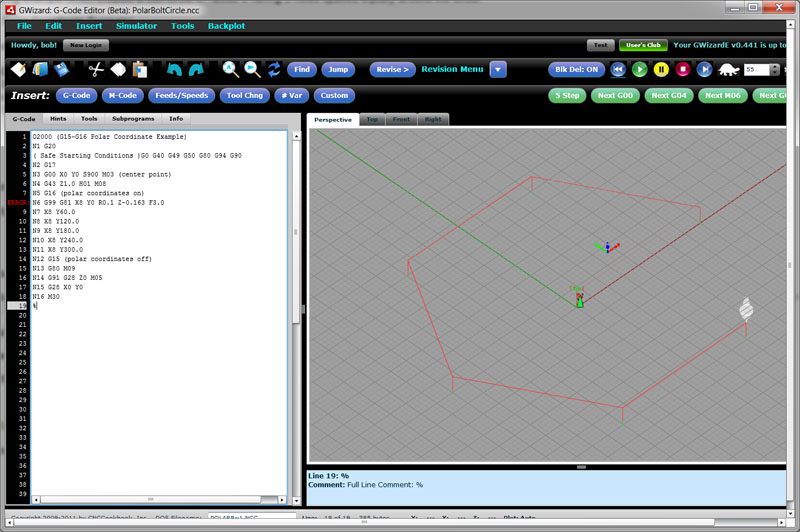Click the Paste clipboard icon

140,69
